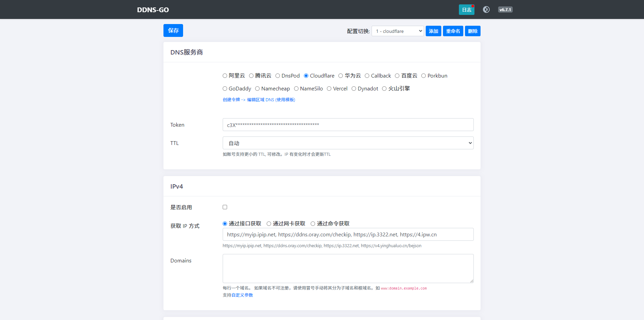The height and width of the screenshot is (320, 644).
Task: Choose the GoDaddy provider option
Action: (225, 89)
